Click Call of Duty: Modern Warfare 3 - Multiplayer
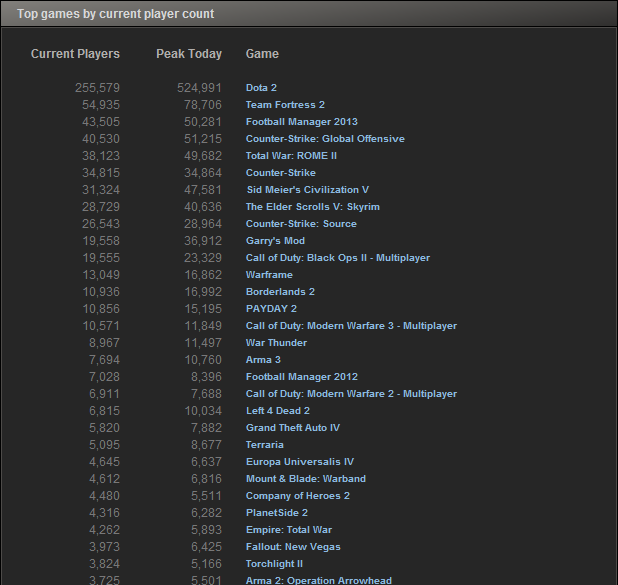 (x=352, y=326)
